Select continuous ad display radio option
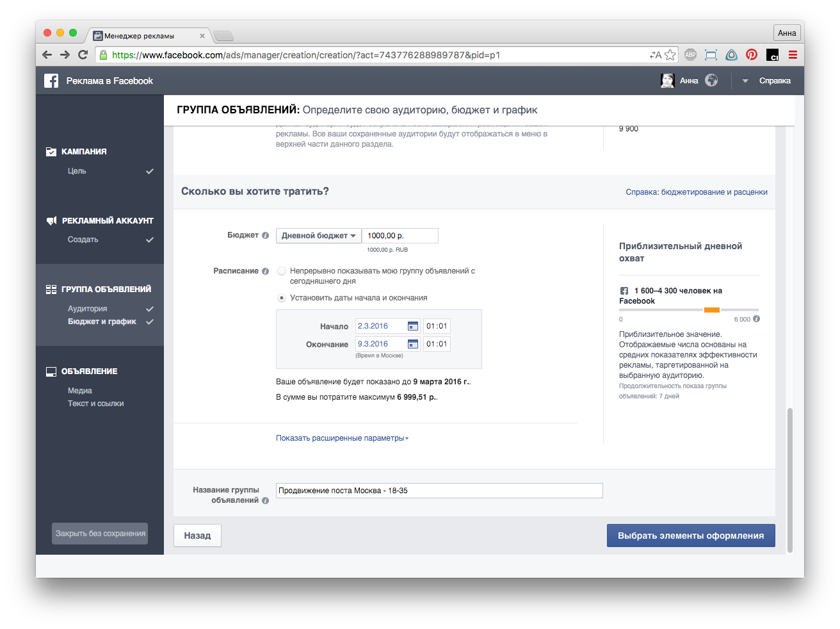 pyautogui.click(x=282, y=272)
